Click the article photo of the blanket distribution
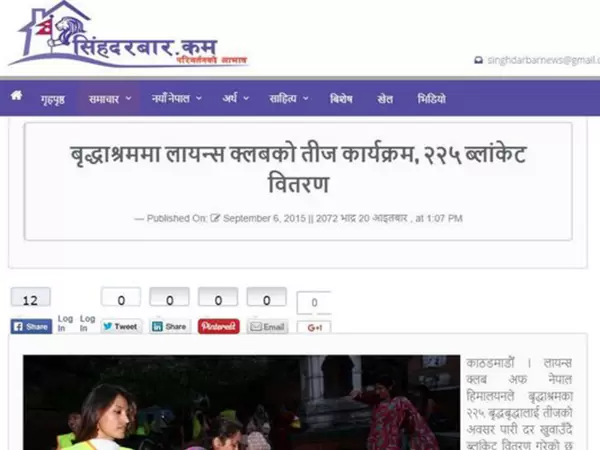The image size is (600, 450). tap(241, 403)
